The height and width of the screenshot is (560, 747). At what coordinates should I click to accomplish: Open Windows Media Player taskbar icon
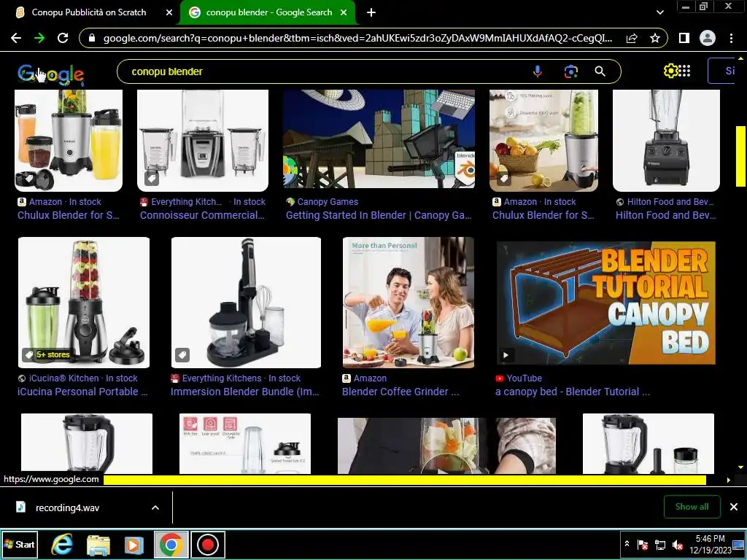pyautogui.click(x=134, y=545)
